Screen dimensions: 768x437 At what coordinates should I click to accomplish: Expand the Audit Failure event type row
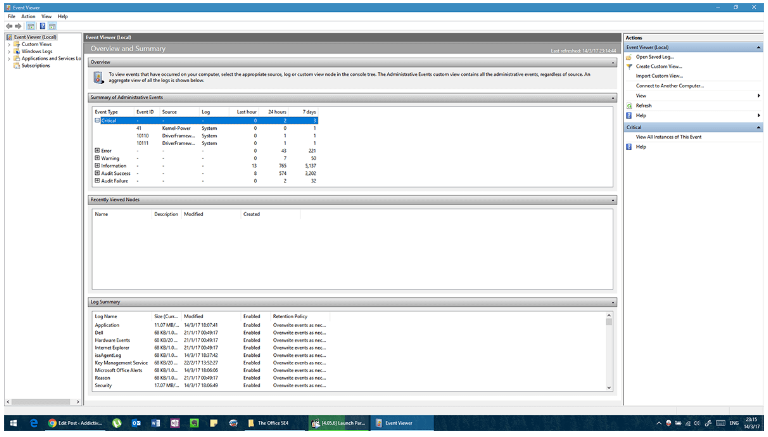point(97,181)
